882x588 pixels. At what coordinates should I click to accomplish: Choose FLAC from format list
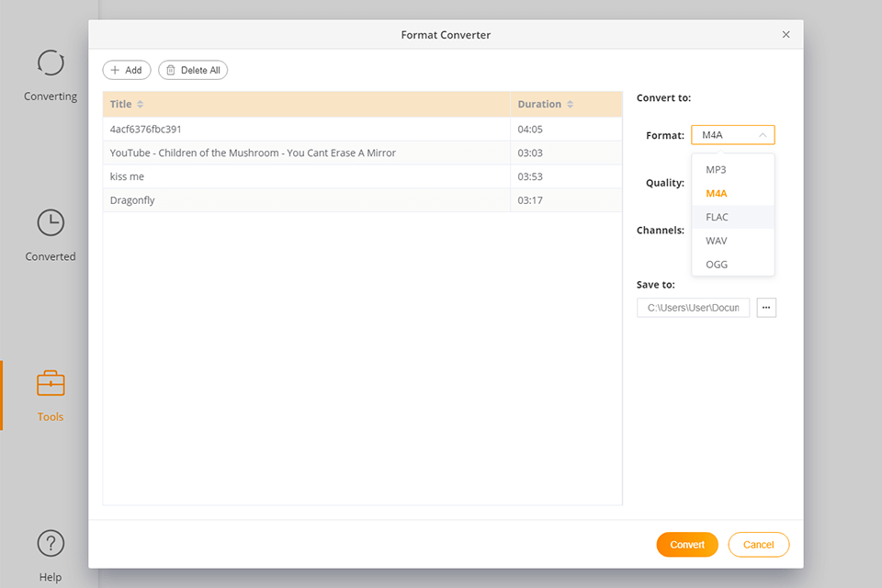(717, 217)
